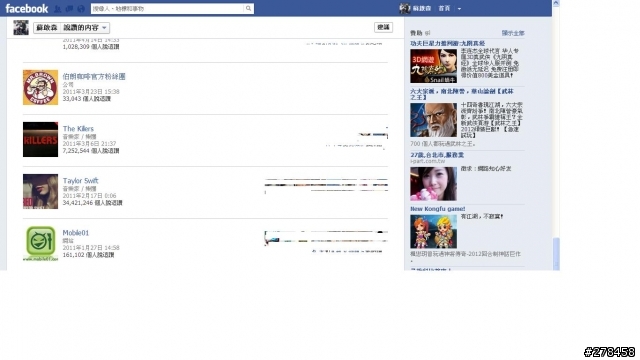Go to 首頁 home link

click(444, 9)
